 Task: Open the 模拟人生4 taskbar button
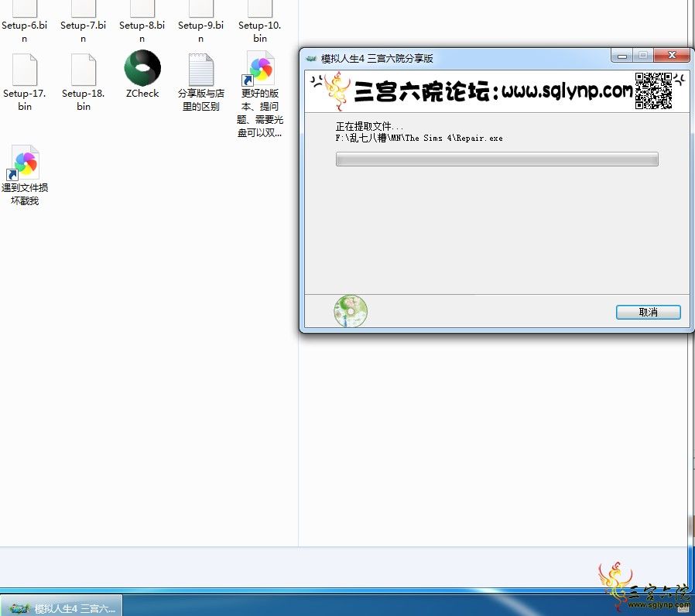(x=61, y=607)
